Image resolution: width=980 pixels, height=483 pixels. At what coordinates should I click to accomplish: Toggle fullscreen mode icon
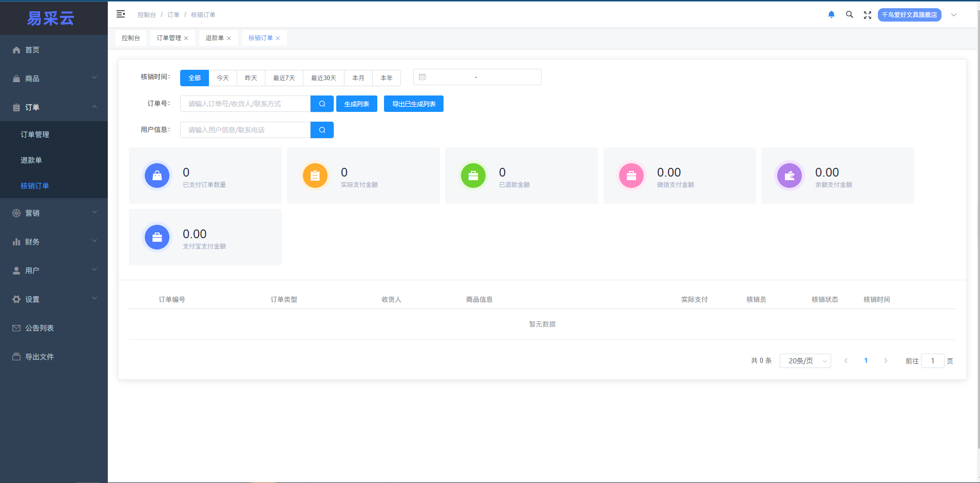point(868,15)
